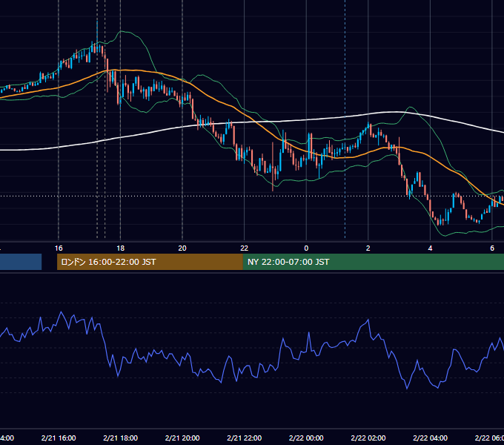Click the 2/21 20:00 date label
The image size is (504, 445).
(182, 438)
